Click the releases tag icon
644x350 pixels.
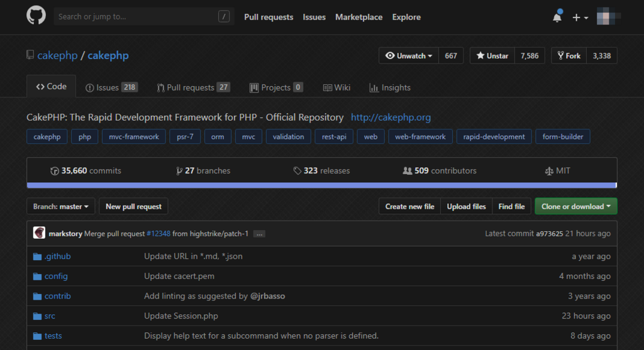pyautogui.click(x=297, y=171)
